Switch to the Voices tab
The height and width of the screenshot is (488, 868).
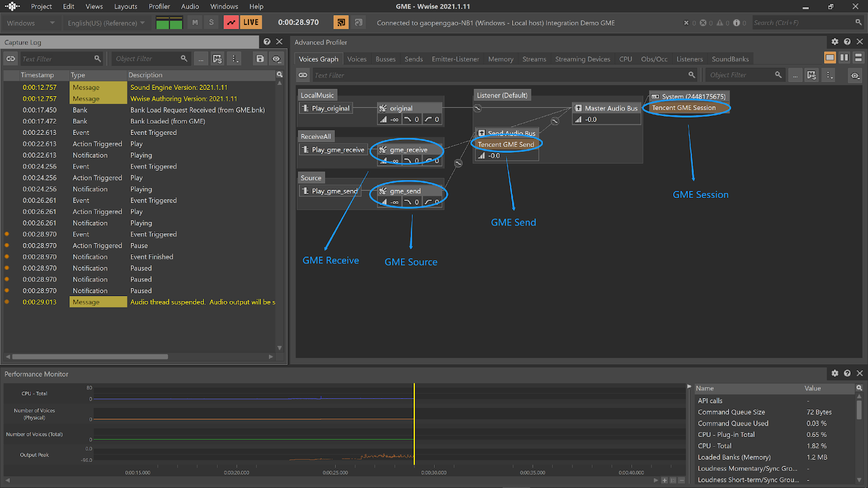(357, 59)
